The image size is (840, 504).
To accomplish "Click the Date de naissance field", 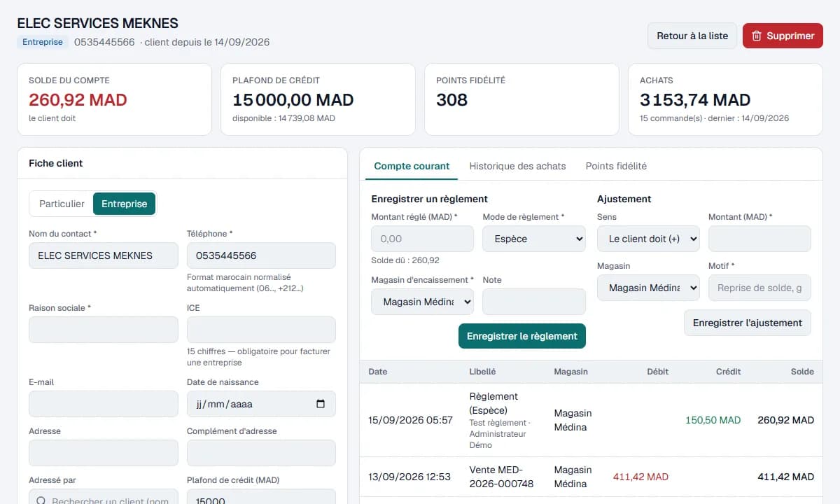I will (x=261, y=404).
